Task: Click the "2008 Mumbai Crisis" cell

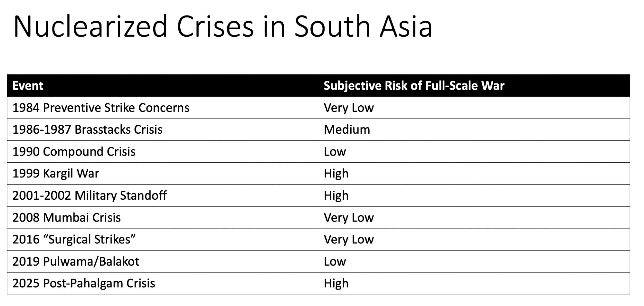Action: [x=67, y=217]
